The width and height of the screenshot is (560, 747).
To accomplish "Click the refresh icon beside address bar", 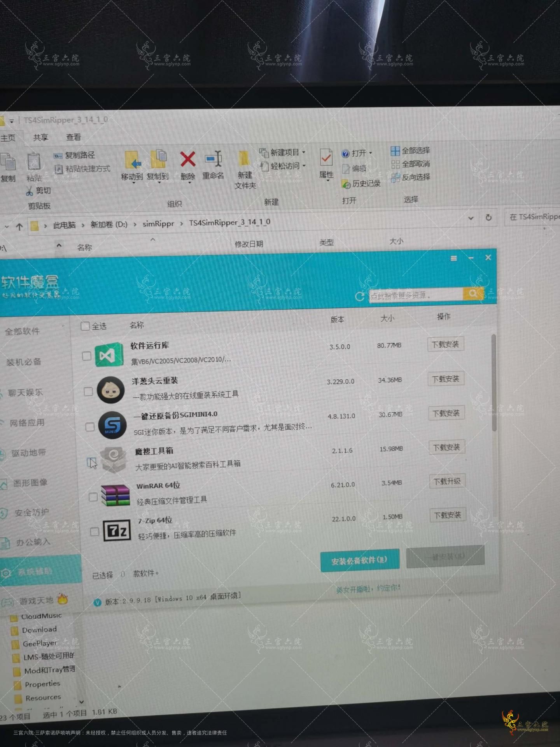I will pyautogui.click(x=488, y=217).
